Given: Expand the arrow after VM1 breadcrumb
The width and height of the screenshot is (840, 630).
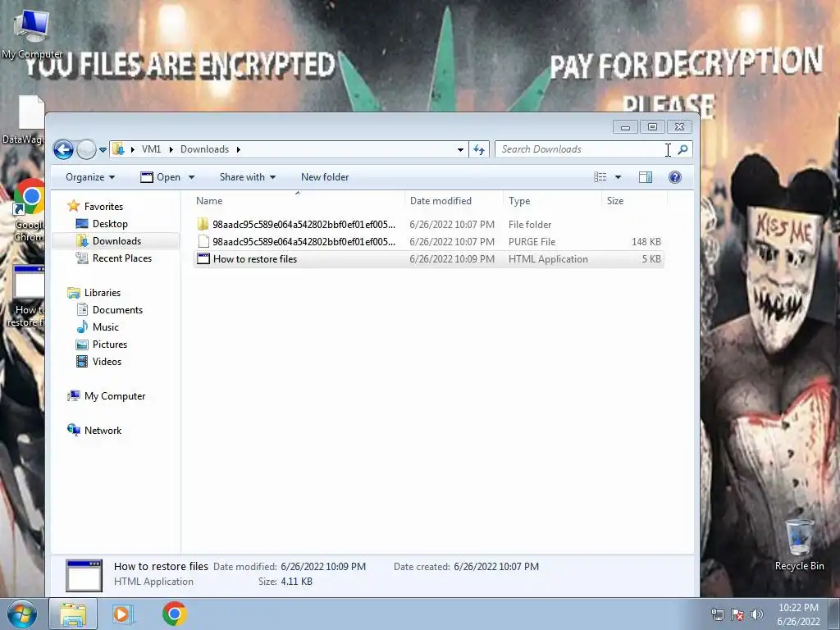Looking at the screenshot, I should [x=171, y=149].
